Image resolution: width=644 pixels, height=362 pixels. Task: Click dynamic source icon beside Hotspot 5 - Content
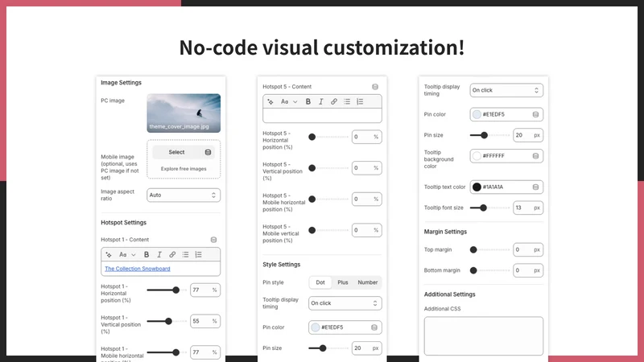(375, 87)
